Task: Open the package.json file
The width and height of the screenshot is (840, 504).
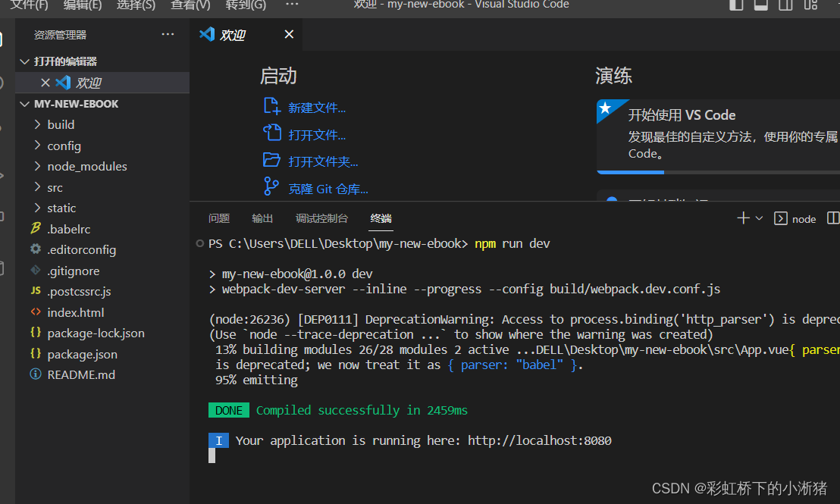Action: (102, 354)
